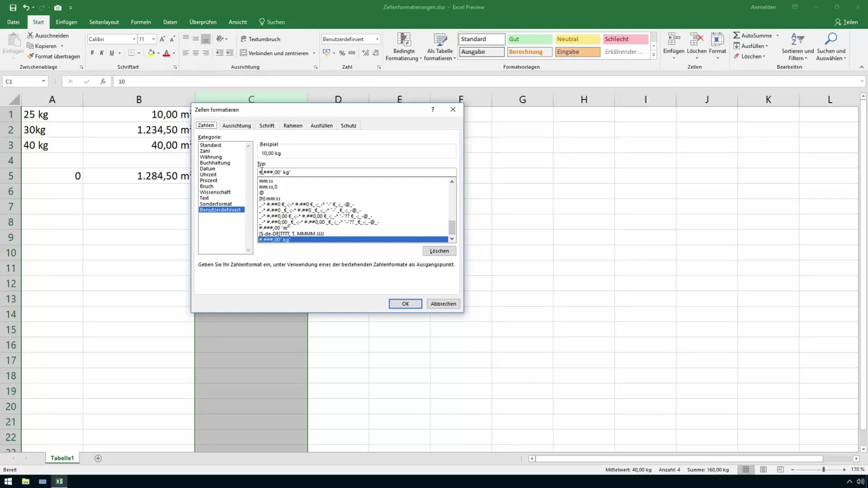
Task: Remove decimal place icon
Action: coord(376,53)
